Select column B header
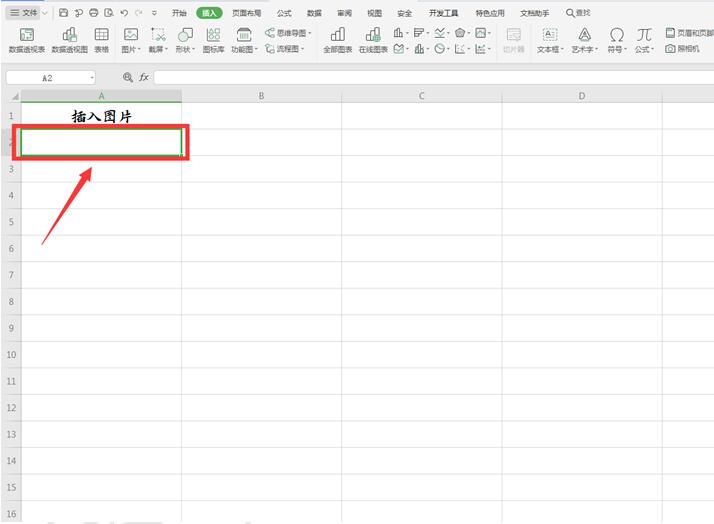The height and width of the screenshot is (524, 714). coord(261,96)
